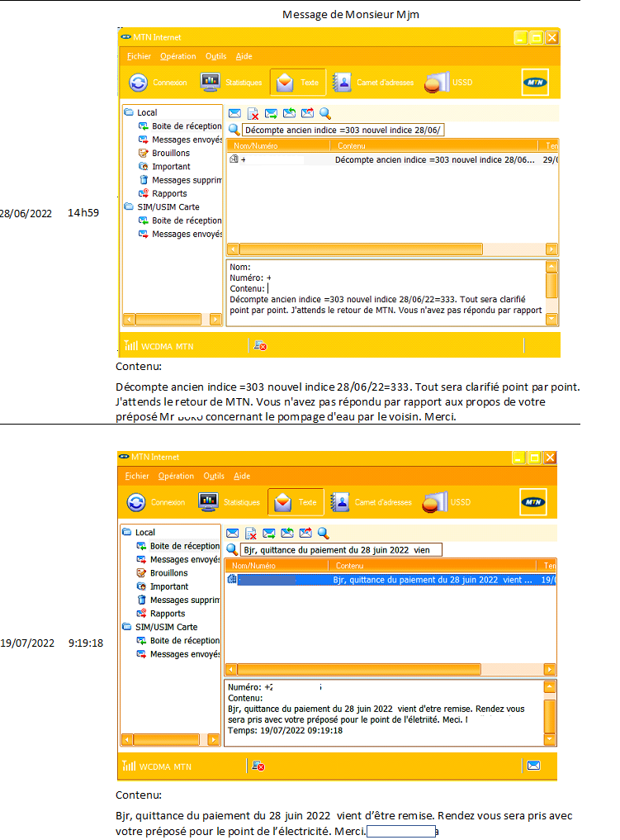Collapse SIM/USIM Carte folder in the bottom window

pos(126,627)
